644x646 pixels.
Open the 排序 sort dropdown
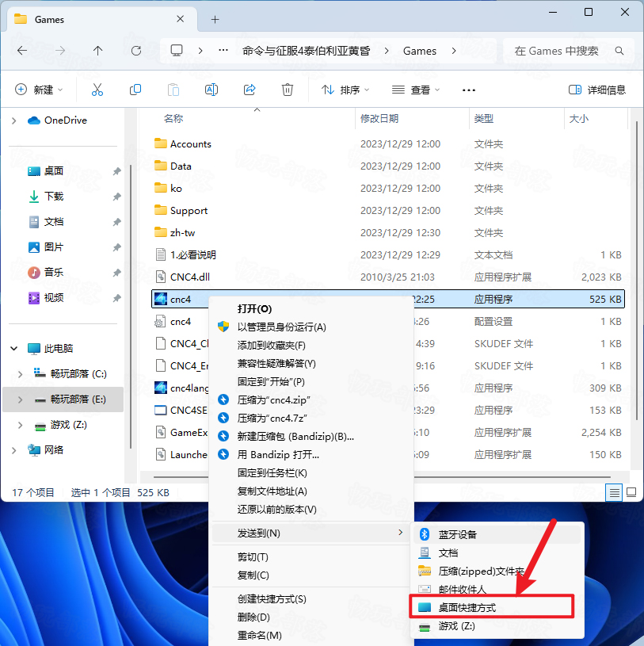345,90
